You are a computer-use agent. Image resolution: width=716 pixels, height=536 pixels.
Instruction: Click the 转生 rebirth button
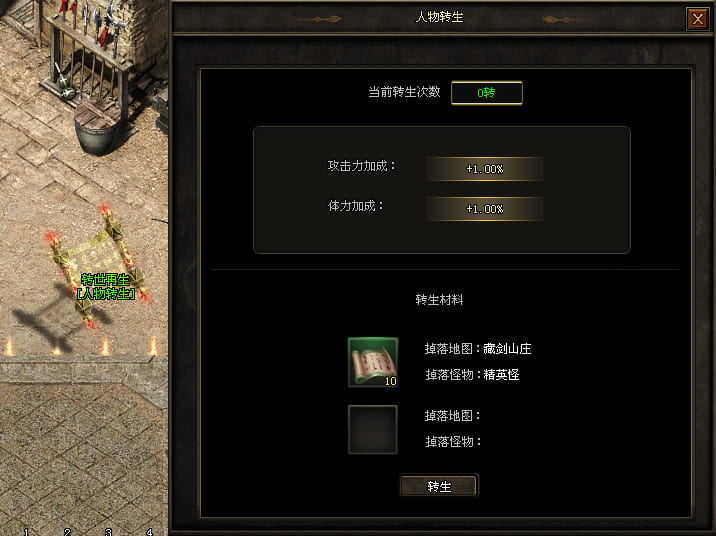coord(439,486)
